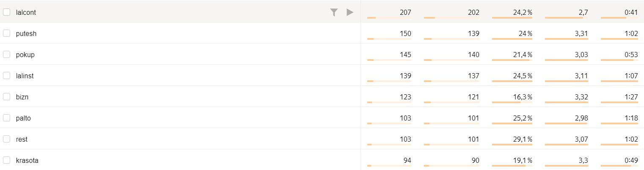Check the box beside pokup
644x170 pixels.
(6, 55)
